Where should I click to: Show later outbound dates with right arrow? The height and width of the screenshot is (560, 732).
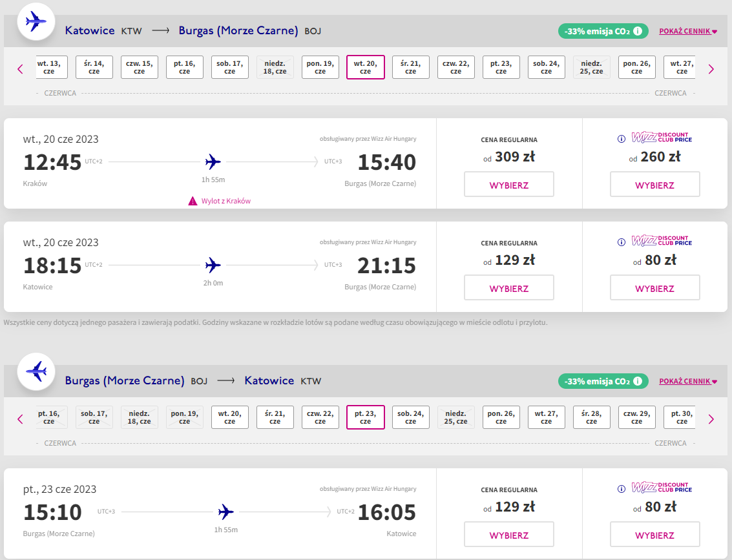click(x=711, y=69)
